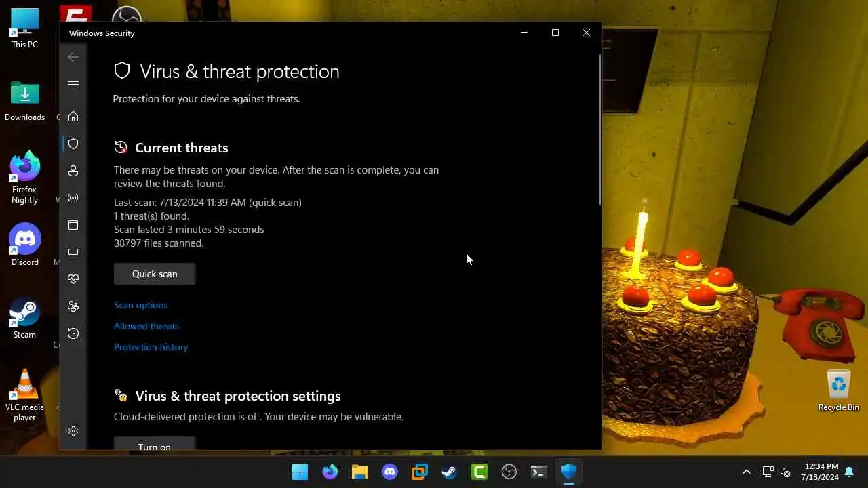Open File Explorer from the taskbar
This screenshot has height=488, width=868.
pos(360,472)
